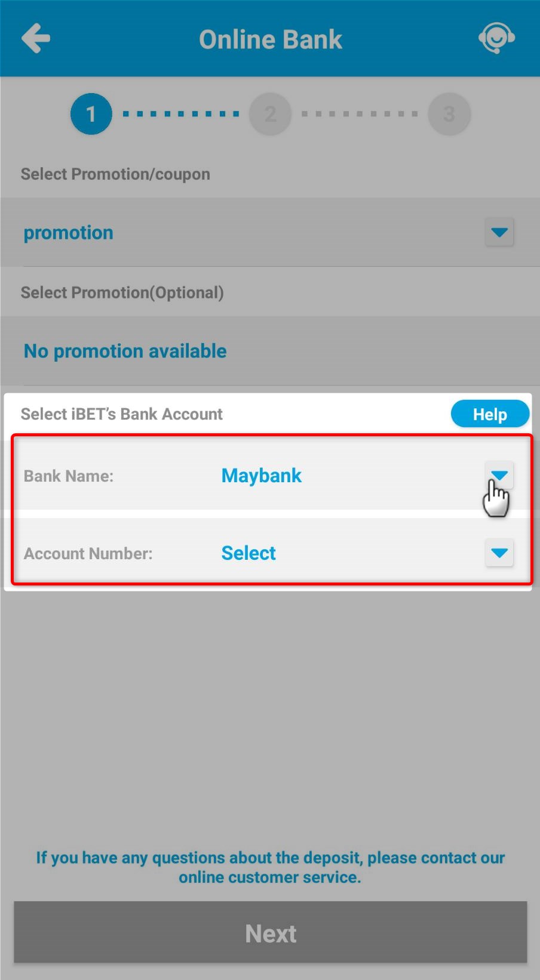Click the dotted progress line between steps
Viewport: 540px width, 980px height.
click(180, 113)
